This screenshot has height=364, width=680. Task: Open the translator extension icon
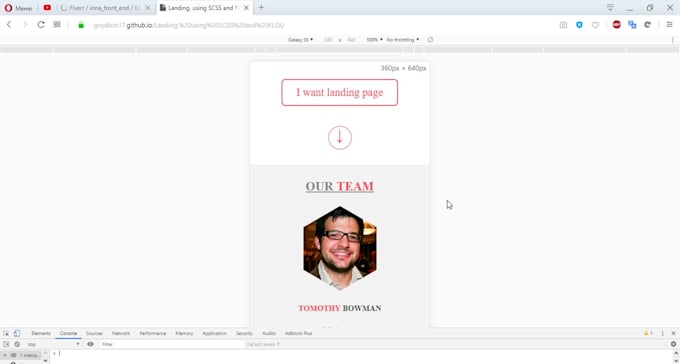(632, 25)
